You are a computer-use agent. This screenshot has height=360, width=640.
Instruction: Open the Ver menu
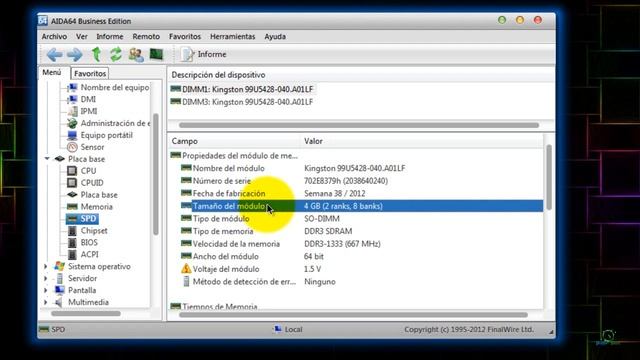point(82,36)
